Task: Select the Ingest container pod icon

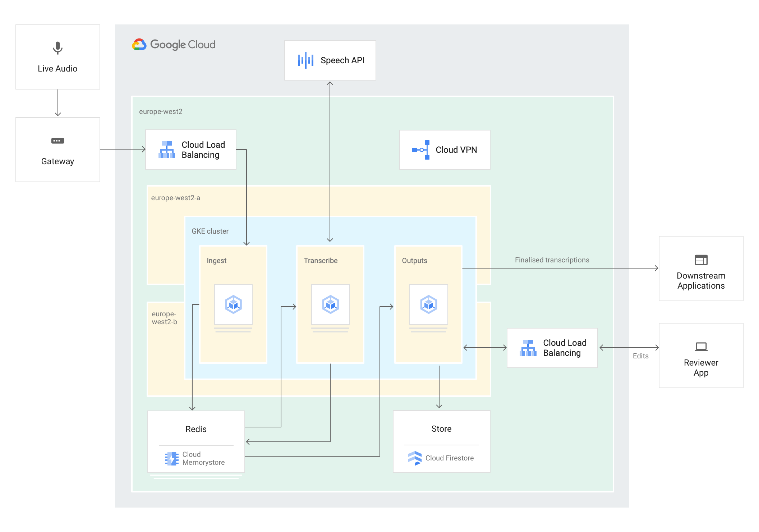Action: pos(233,304)
